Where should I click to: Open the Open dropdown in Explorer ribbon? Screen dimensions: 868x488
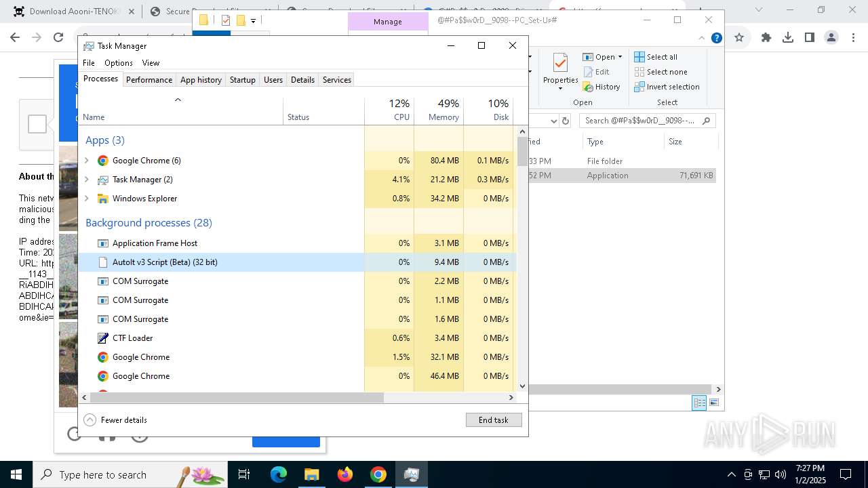(602, 57)
